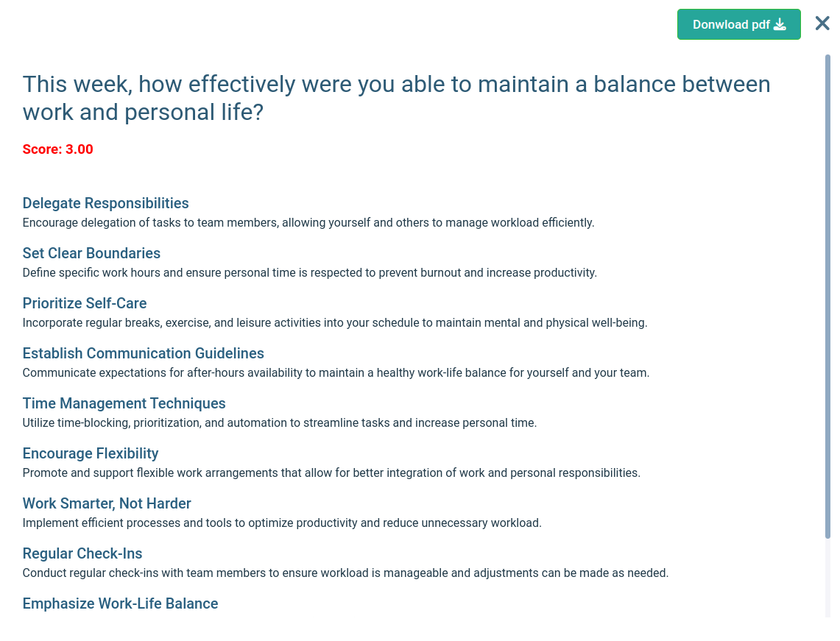This screenshot has width=840, height=641.
Task: Click the time-blocking description text
Action: [x=280, y=423]
